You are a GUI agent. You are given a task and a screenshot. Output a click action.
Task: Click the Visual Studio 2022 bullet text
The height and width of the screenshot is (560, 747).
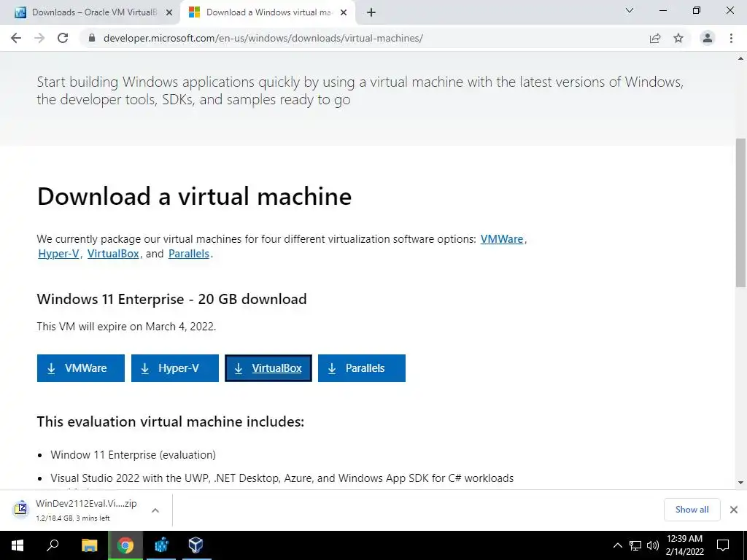(282, 478)
